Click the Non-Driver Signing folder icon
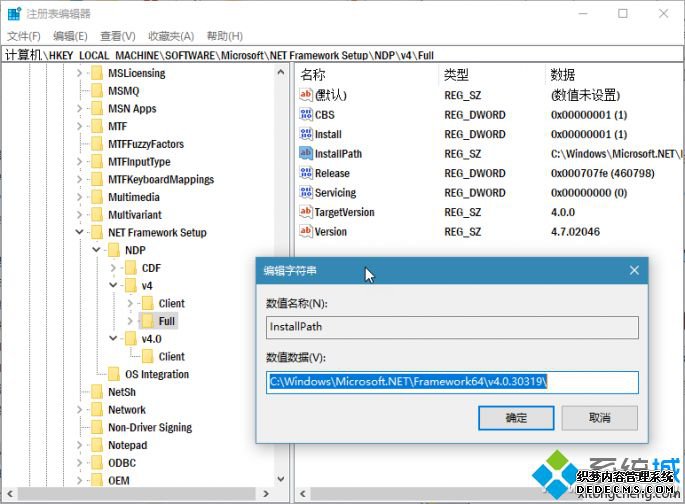Viewport: 685px width, 504px height. point(97,427)
